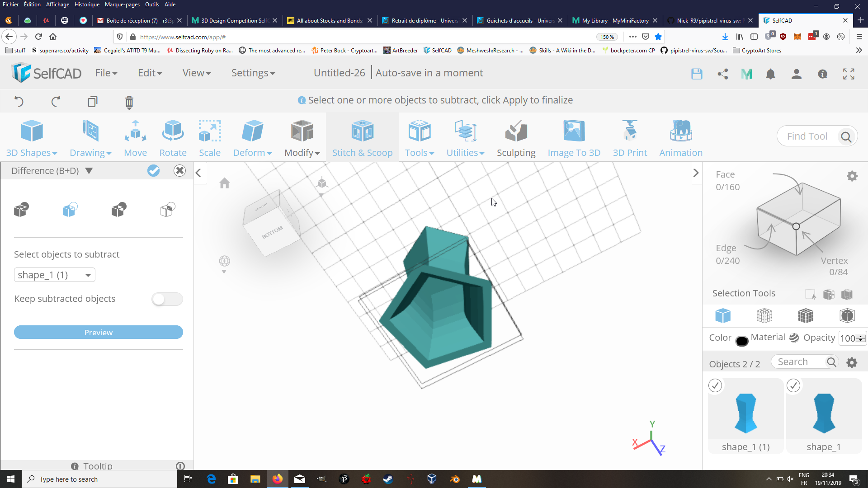Open the Drawing tools dropdown
868x488 pixels.
click(90, 139)
